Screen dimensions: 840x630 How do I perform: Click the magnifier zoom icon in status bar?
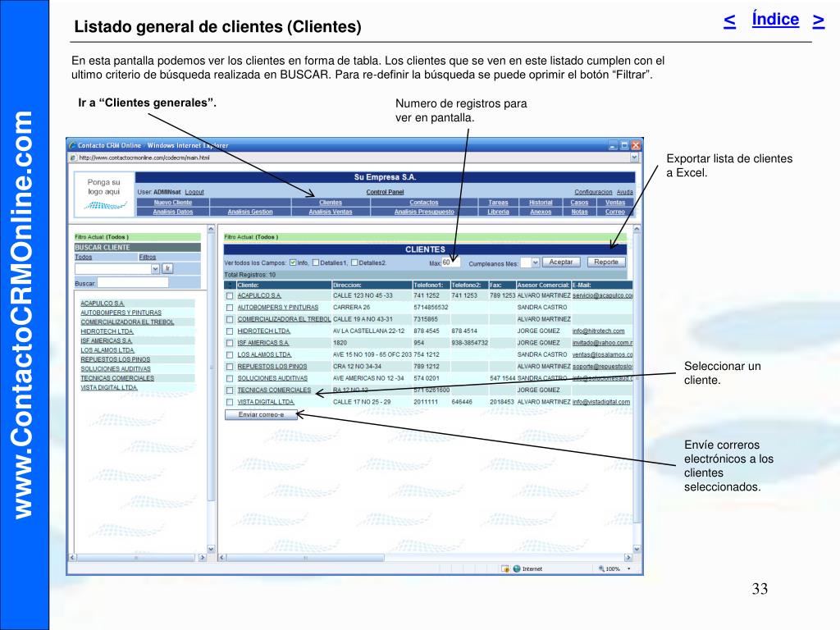point(601,568)
